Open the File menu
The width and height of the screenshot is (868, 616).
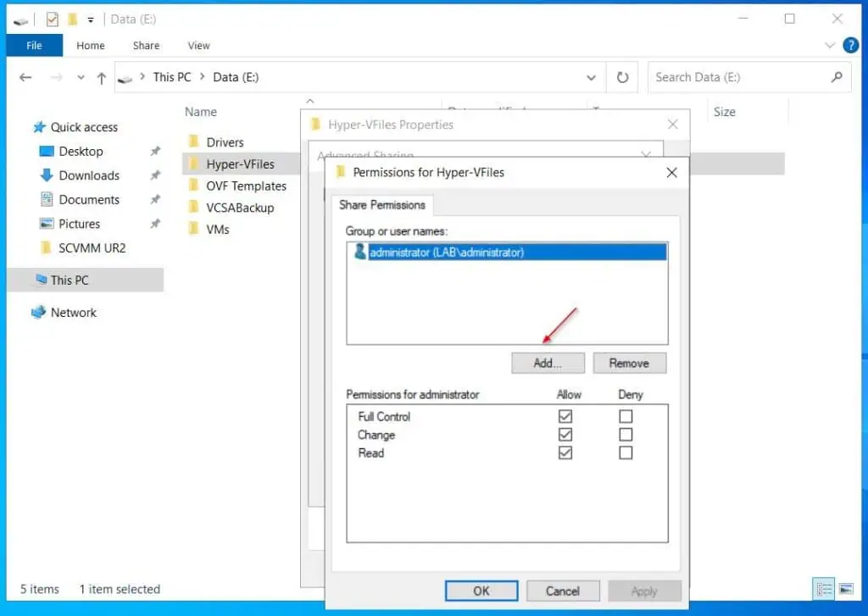pyautogui.click(x=34, y=46)
